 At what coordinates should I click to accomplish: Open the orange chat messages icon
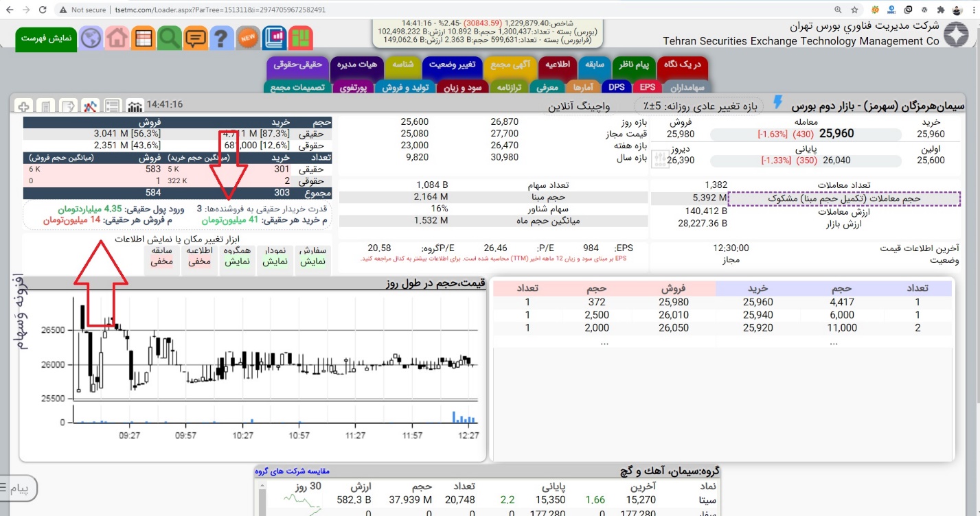(x=196, y=38)
